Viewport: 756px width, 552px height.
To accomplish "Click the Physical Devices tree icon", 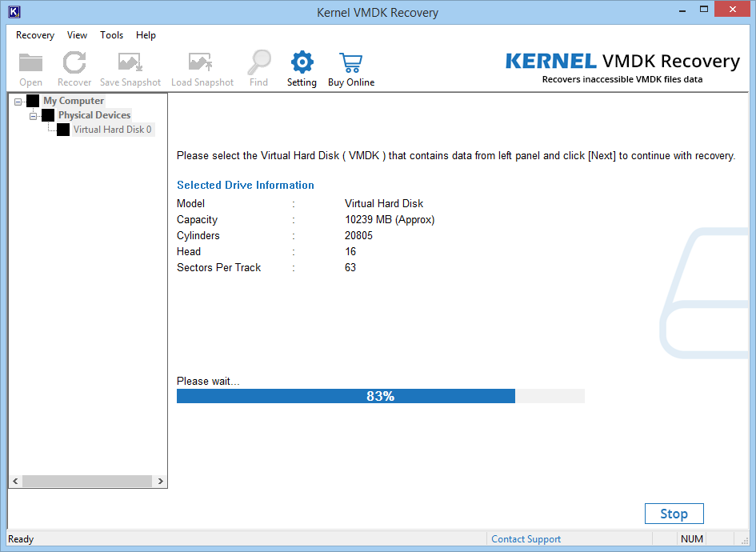I will click(48, 115).
